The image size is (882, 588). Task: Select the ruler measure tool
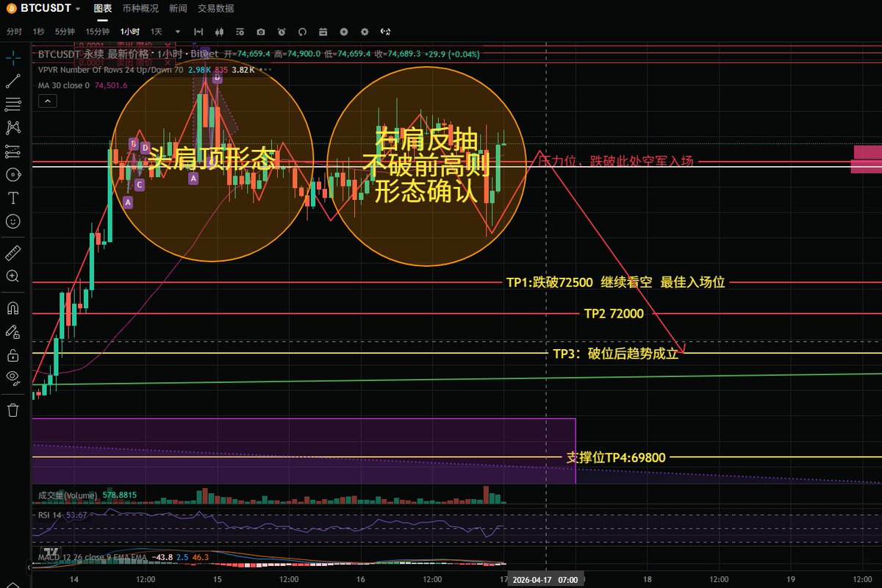tap(12, 254)
